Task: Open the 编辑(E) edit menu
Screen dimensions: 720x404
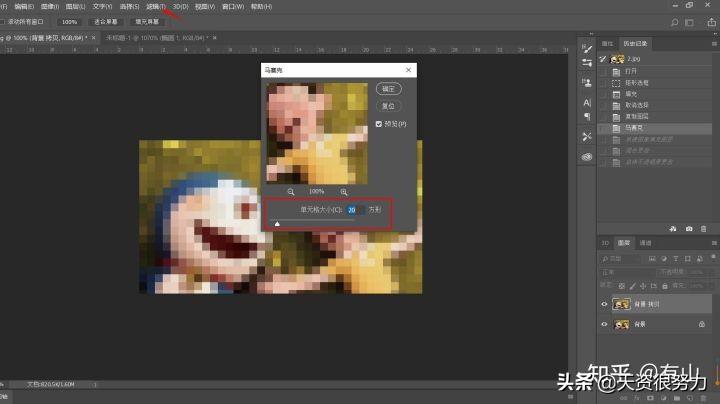Action: [x=24, y=6]
